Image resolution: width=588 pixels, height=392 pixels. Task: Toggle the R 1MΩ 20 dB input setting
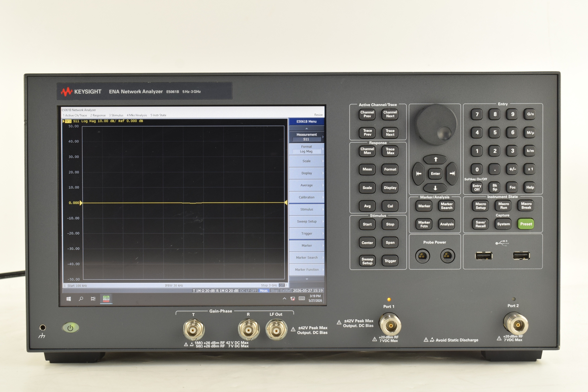coord(227,291)
